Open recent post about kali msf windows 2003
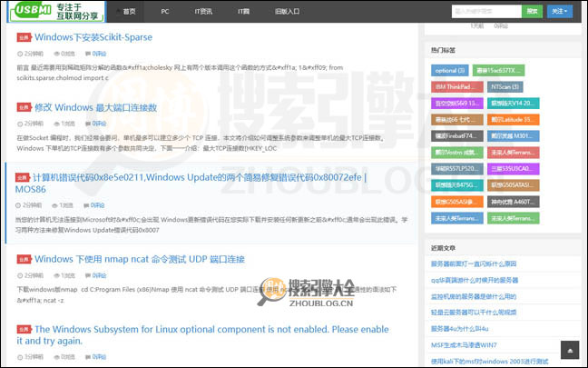This screenshot has height=368, width=588. (x=489, y=362)
